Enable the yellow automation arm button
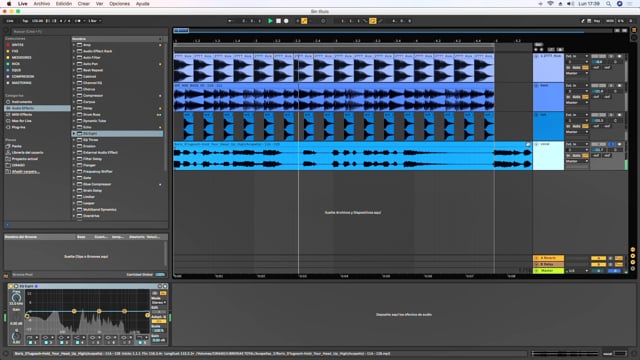 pos(304,21)
